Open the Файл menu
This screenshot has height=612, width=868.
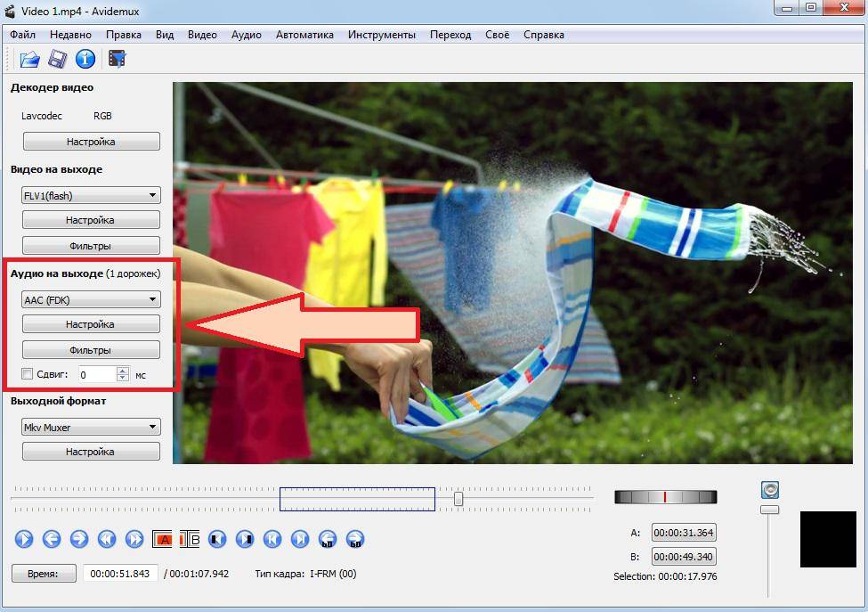point(23,35)
